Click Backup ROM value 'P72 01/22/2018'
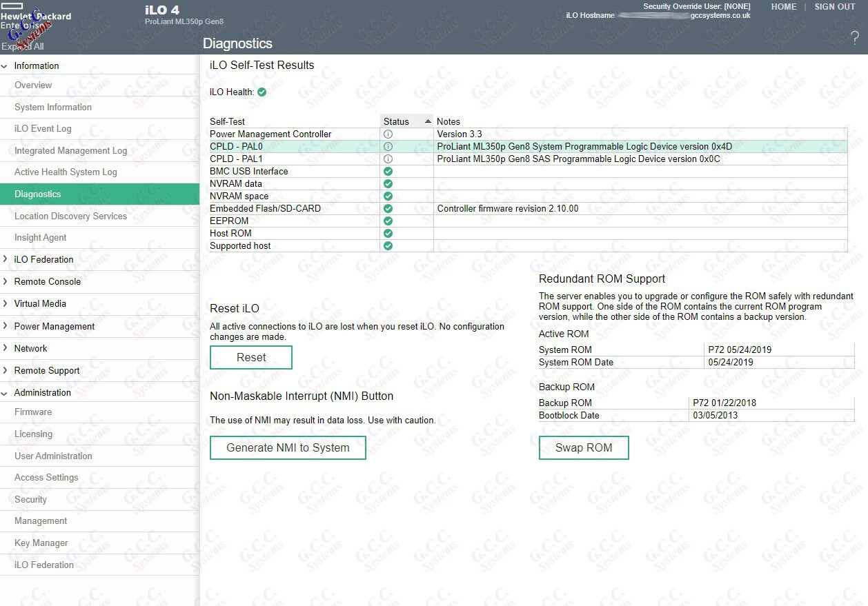Viewport: 868px width, 606px height. click(724, 403)
